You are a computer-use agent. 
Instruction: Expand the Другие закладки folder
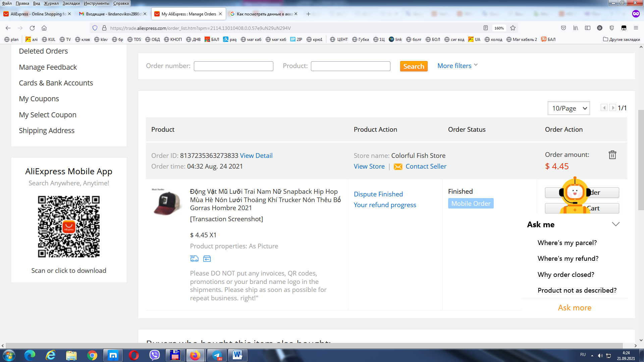(x=621, y=40)
